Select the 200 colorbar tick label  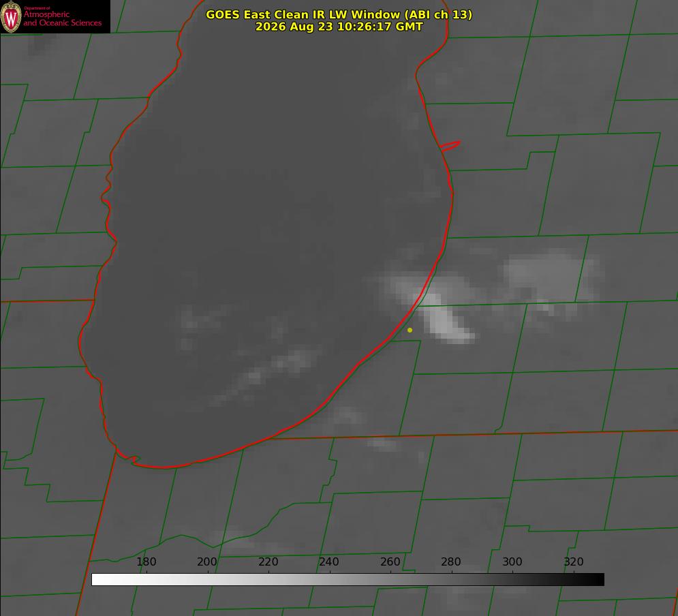pos(207,561)
